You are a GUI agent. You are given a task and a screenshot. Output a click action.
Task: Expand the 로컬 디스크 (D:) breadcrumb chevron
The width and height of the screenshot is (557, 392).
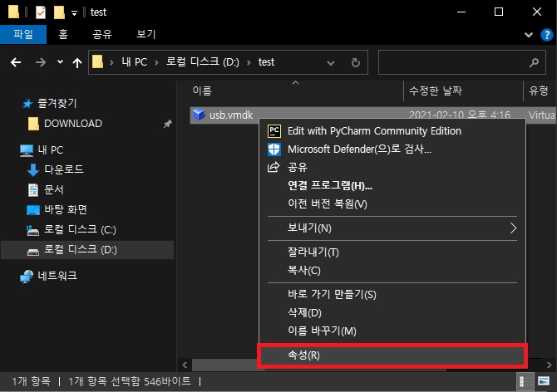pos(249,63)
